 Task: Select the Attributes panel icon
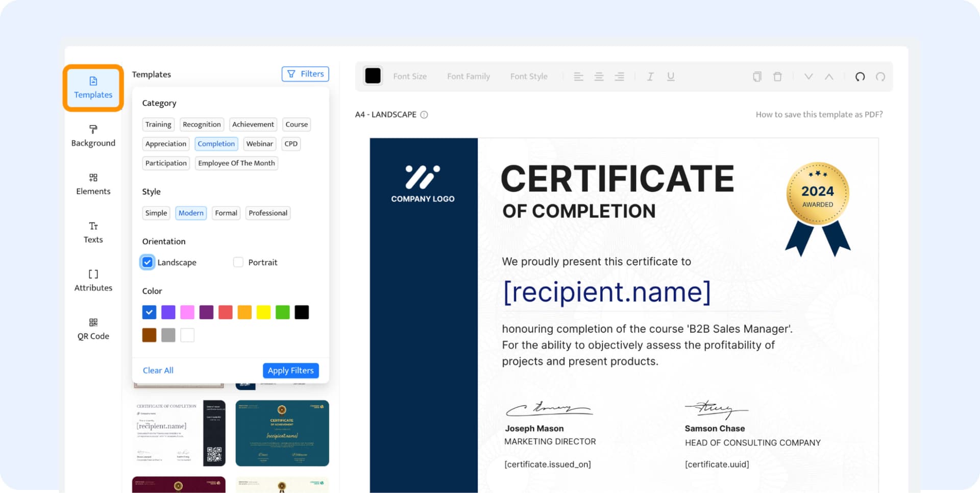pyautogui.click(x=93, y=280)
